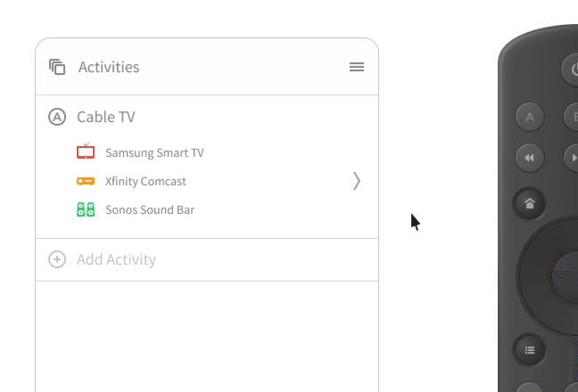Click the red Samsung TV icon
This screenshot has width=578, height=392.
tap(86, 151)
